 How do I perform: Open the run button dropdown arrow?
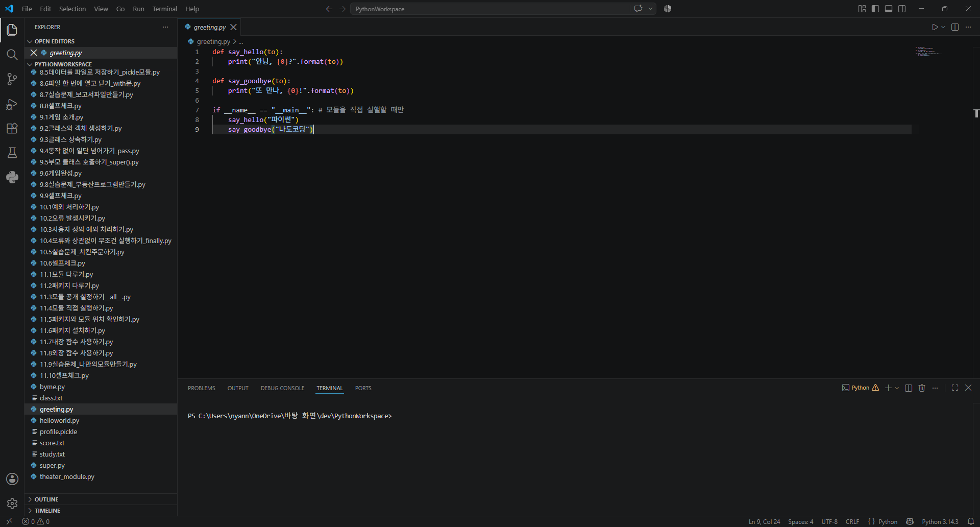[x=943, y=27]
